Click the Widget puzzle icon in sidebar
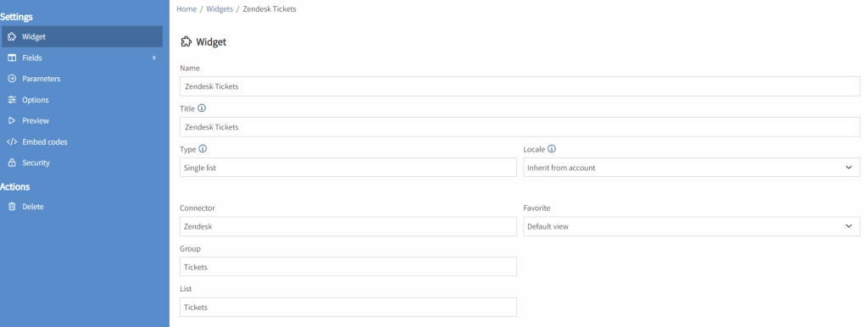Viewport: 868px width, 327px height. (x=12, y=37)
